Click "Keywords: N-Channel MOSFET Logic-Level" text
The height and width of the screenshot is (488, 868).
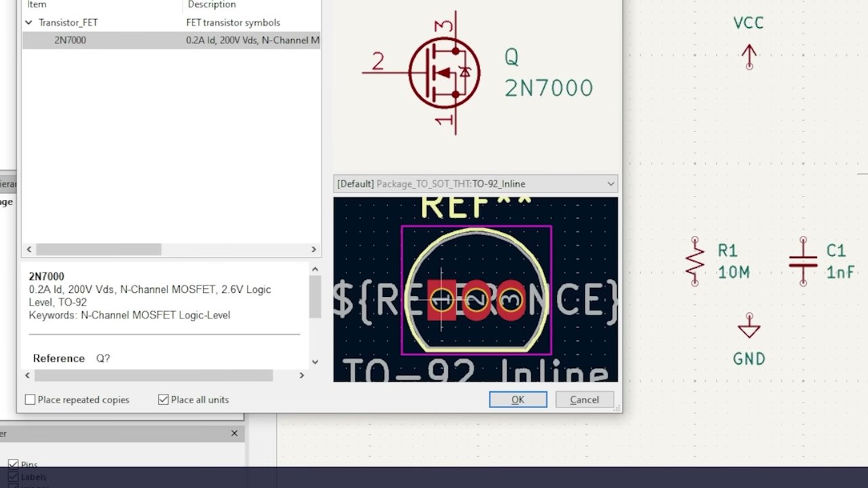(x=130, y=315)
